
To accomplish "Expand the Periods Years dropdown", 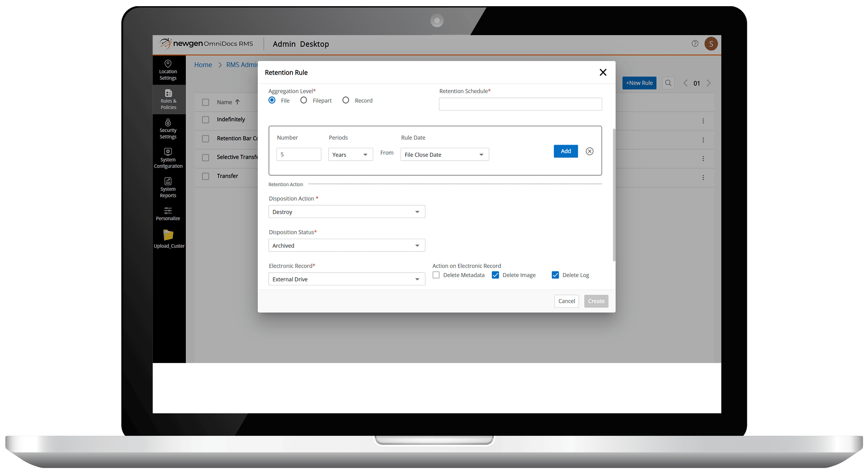I will click(351, 154).
